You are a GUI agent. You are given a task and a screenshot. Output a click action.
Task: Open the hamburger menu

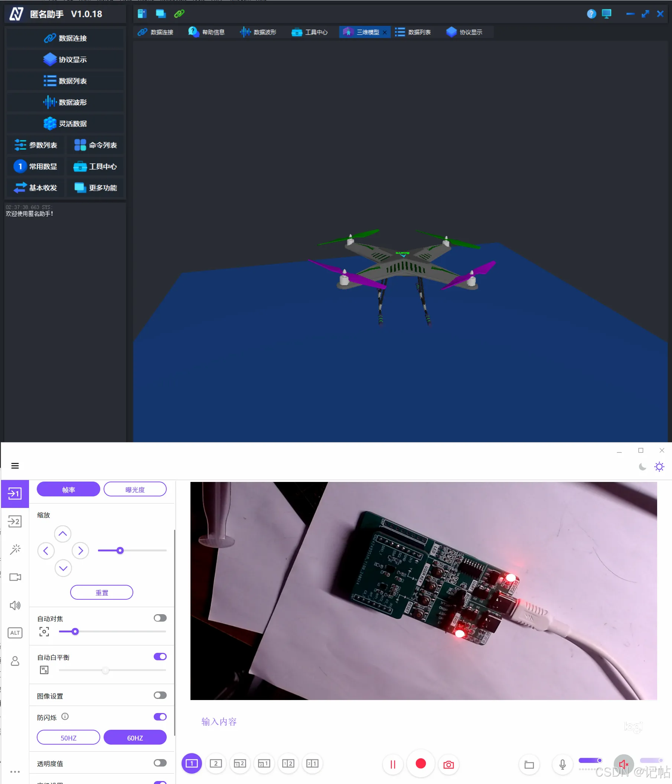coord(15,466)
